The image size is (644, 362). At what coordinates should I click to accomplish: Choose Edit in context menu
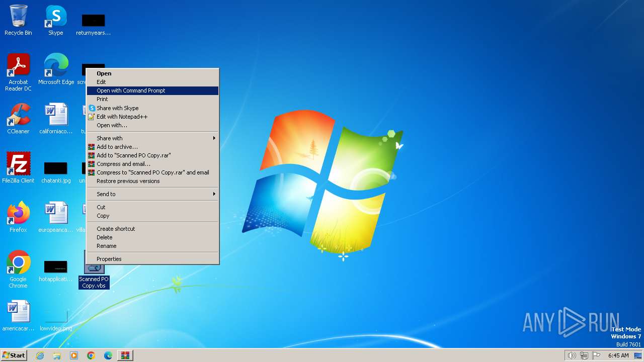[x=152, y=82]
